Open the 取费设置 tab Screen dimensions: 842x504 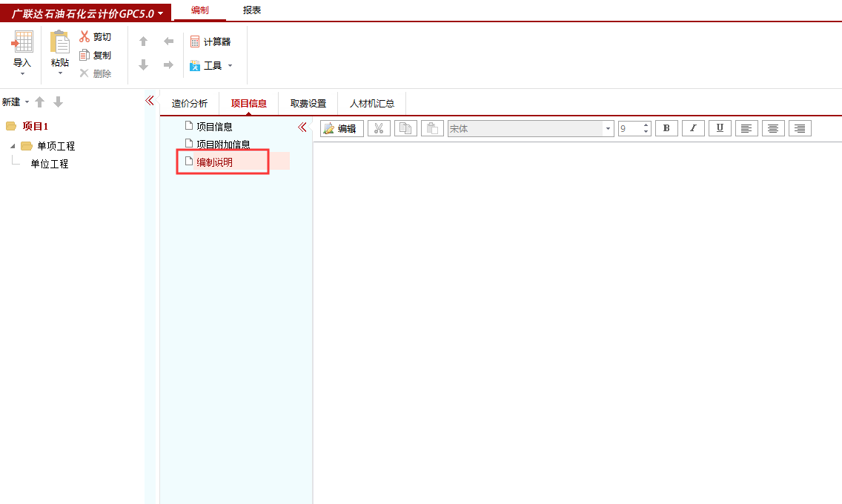pos(308,103)
